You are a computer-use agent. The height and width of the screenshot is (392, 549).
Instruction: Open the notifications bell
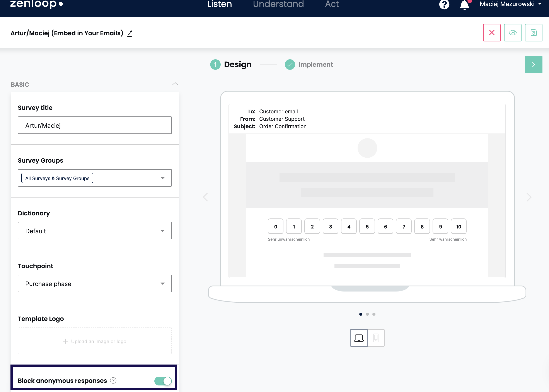[x=464, y=5]
